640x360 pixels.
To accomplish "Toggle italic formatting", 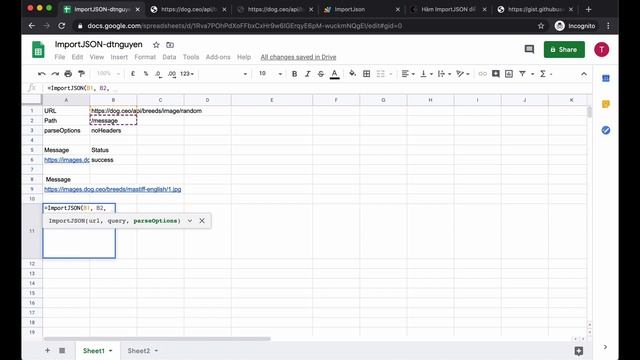I will click(307, 74).
